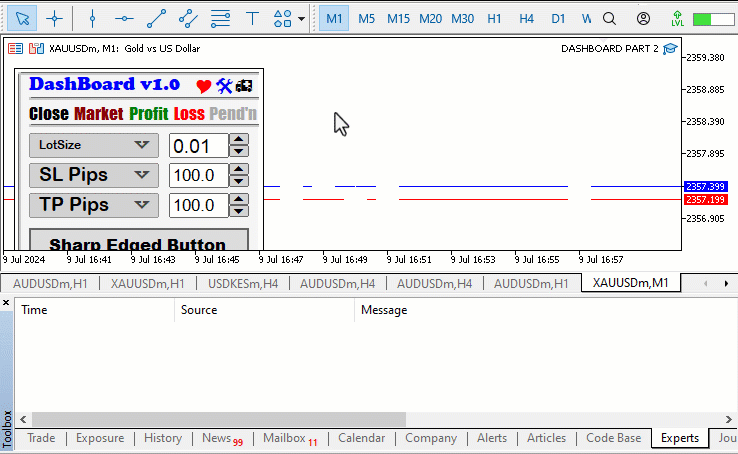
Task: Draw a vertical line tool
Action: point(92,18)
